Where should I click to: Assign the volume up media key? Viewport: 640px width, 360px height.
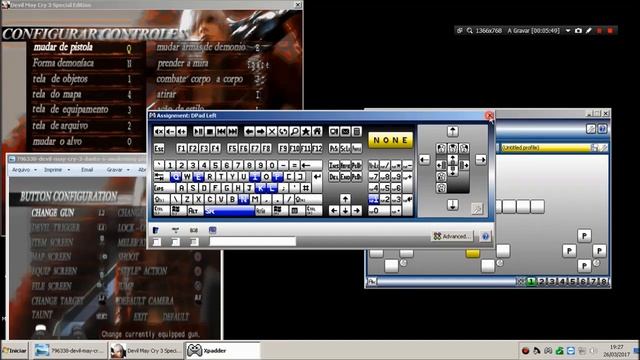click(182, 131)
